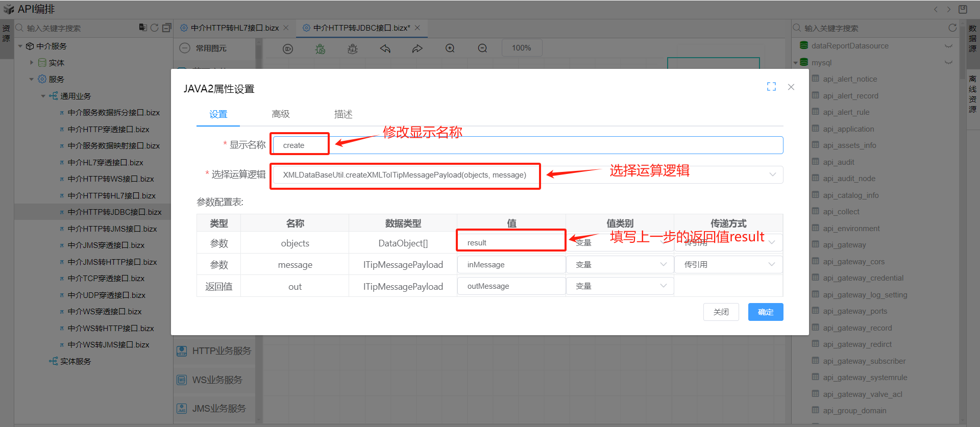This screenshot has height=427, width=980.
Task: Refresh the data source list
Action: pos(952,28)
